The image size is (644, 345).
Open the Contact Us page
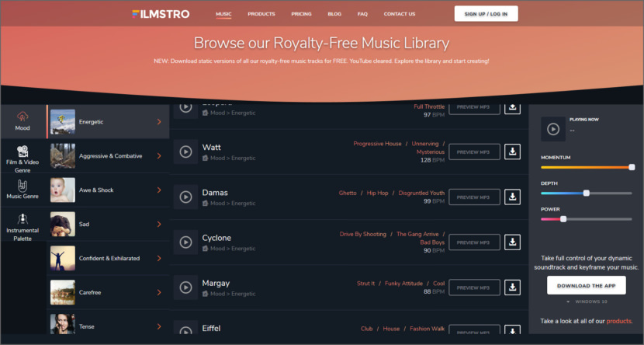pos(400,14)
